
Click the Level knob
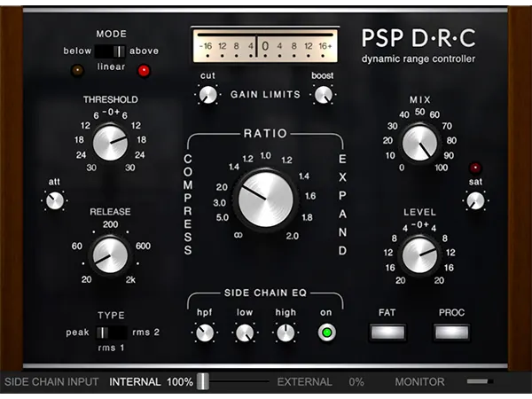coord(419,255)
